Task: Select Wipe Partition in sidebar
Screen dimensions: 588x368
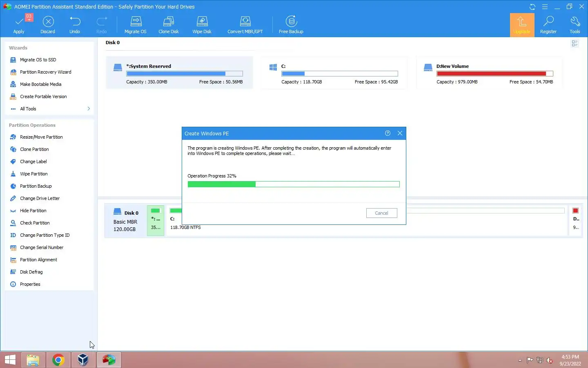Action: pos(33,174)
